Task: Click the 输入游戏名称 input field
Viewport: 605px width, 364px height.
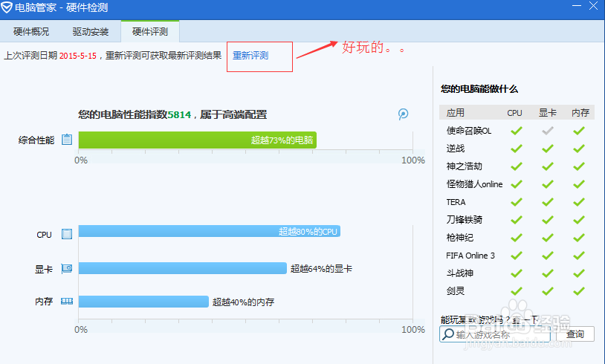Action: [x=495, y=334]
